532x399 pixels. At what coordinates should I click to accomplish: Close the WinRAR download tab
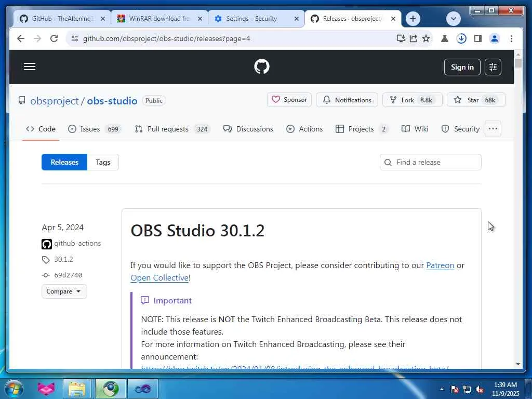click(200, 19)
